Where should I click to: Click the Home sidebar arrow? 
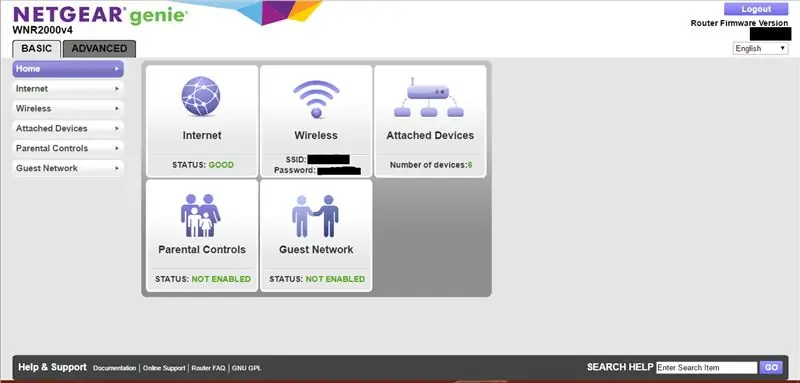click(117, 69)
